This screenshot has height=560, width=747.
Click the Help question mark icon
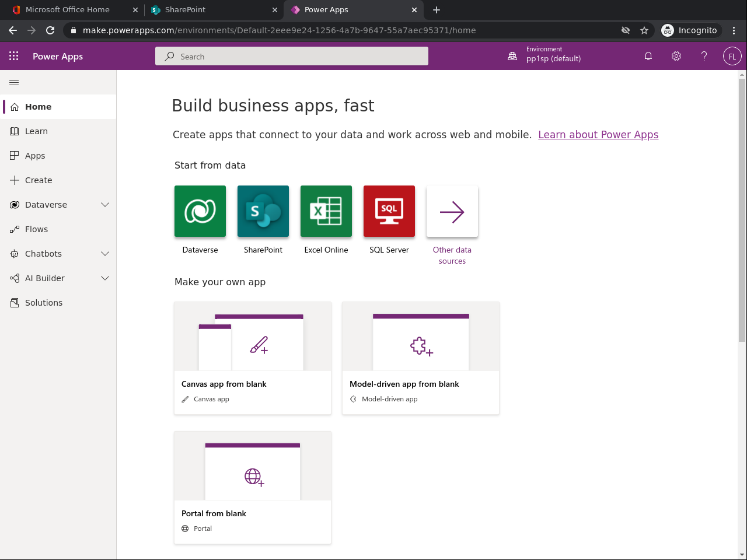704,56
